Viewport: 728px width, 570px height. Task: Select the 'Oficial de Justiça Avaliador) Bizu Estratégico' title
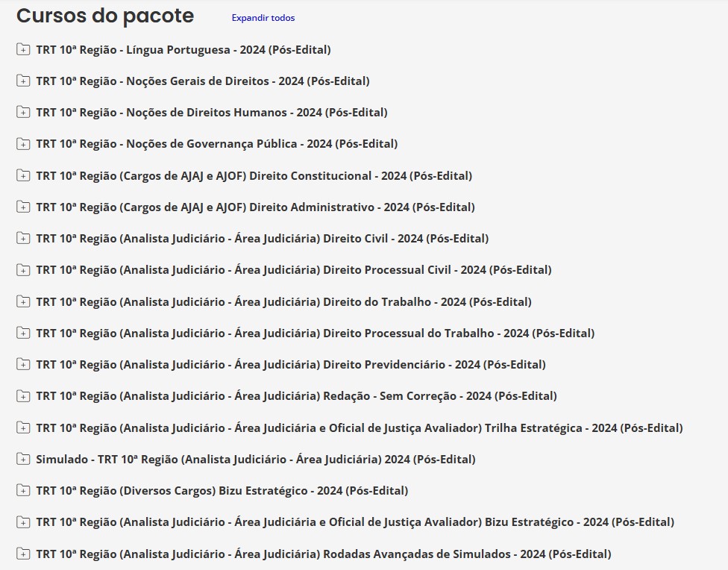[x=355, y=522]
